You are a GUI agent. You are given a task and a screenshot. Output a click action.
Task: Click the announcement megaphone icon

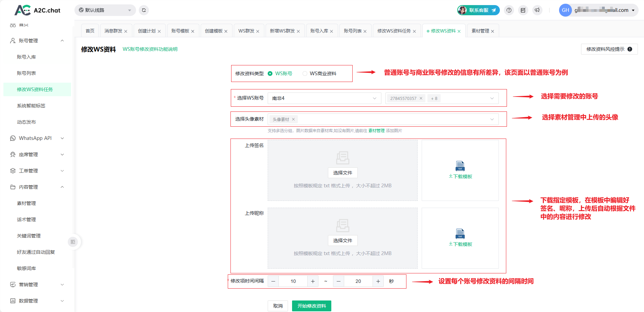click(537, 10)
